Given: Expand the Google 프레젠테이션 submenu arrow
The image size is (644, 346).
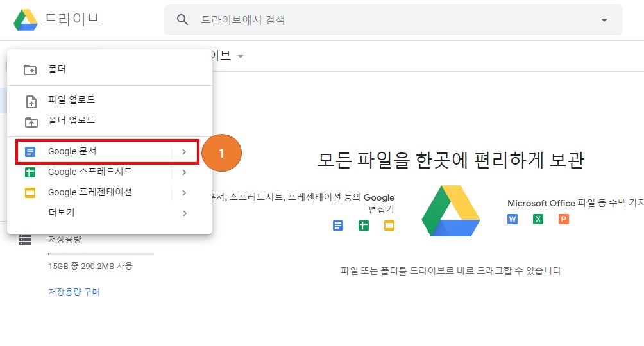Looking at the screenshot, I should tap(184, 193).
